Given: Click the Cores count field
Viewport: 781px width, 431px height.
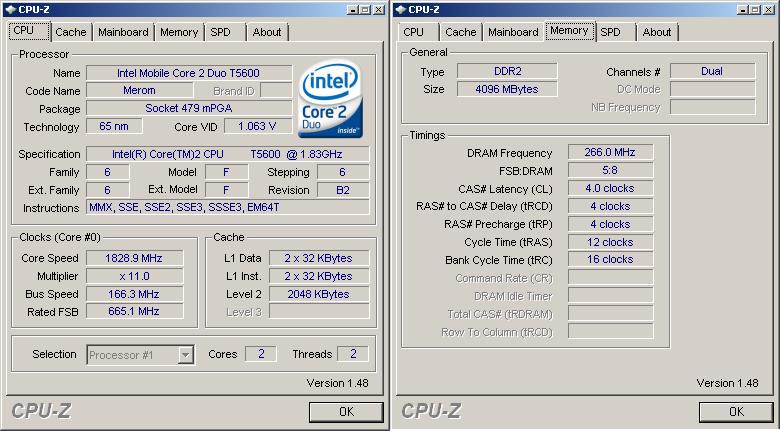Looking at the screenshot, I should click(261, 354).
